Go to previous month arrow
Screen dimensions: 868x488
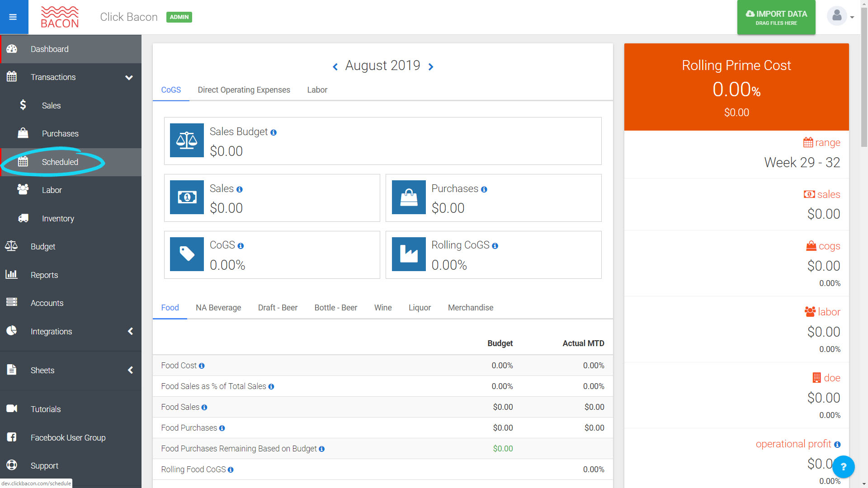pyautogui.click(x=335, y=67)
